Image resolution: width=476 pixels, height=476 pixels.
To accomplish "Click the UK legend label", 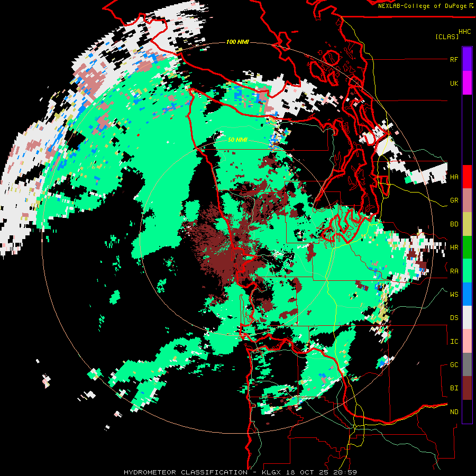I will pyautogui.click(x=454, y=83).
